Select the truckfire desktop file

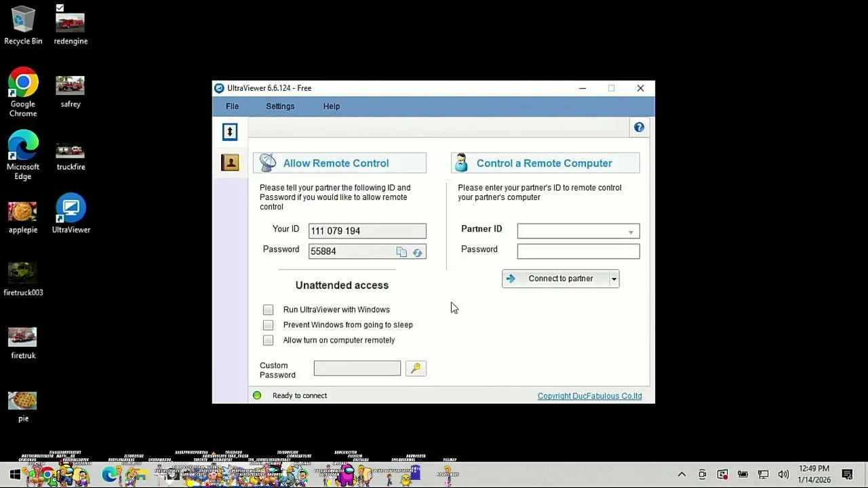click(x=71, y=155)
